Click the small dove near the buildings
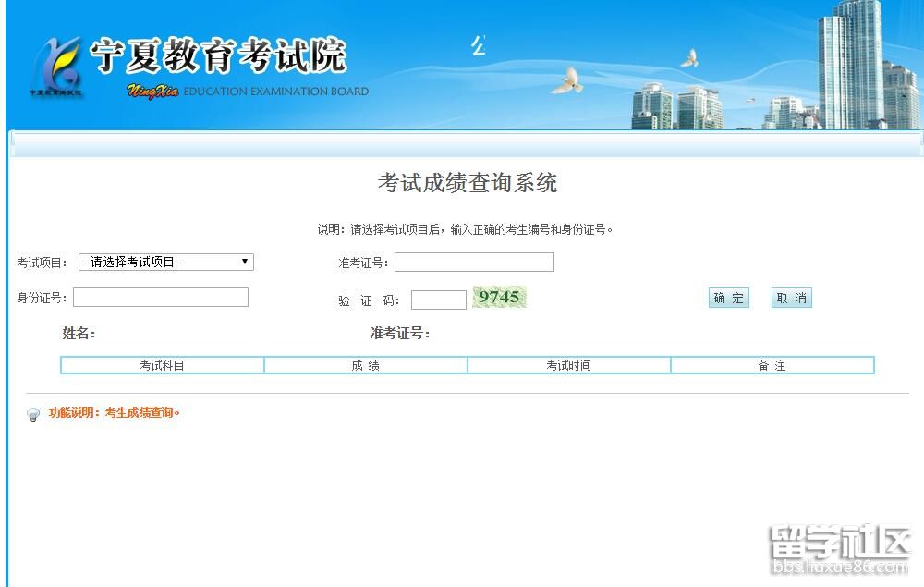This screenshot has height=587, width=924. pos(689,58)
